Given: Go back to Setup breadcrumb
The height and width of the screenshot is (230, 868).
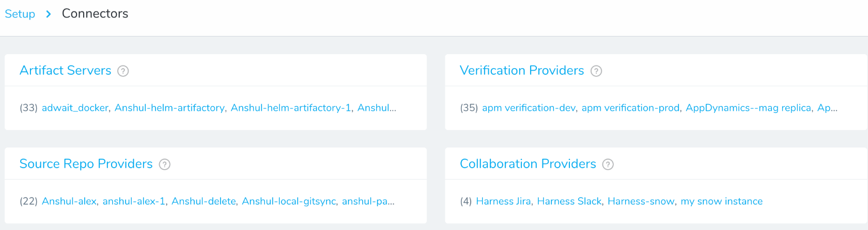Looking at the screenshot, I should click(x=20, y=14).
